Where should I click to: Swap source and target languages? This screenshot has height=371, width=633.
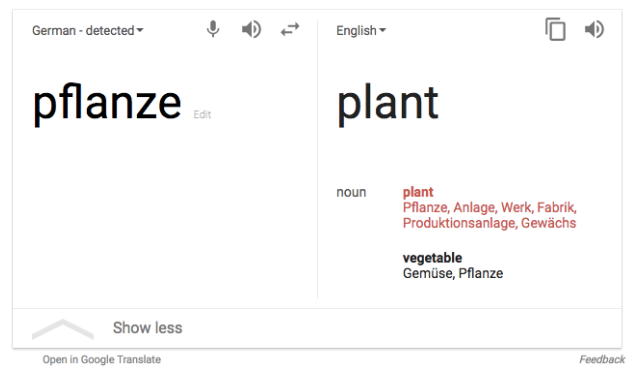click(290, 29)
